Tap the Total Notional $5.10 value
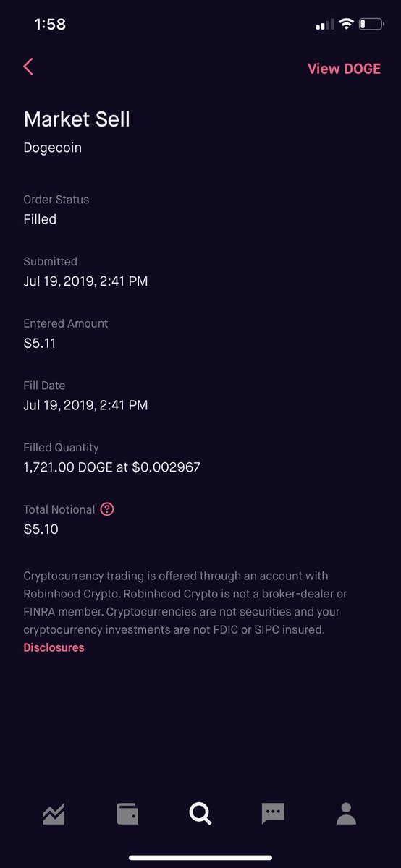This screenshot has width=401, height=868. [41, 529]
